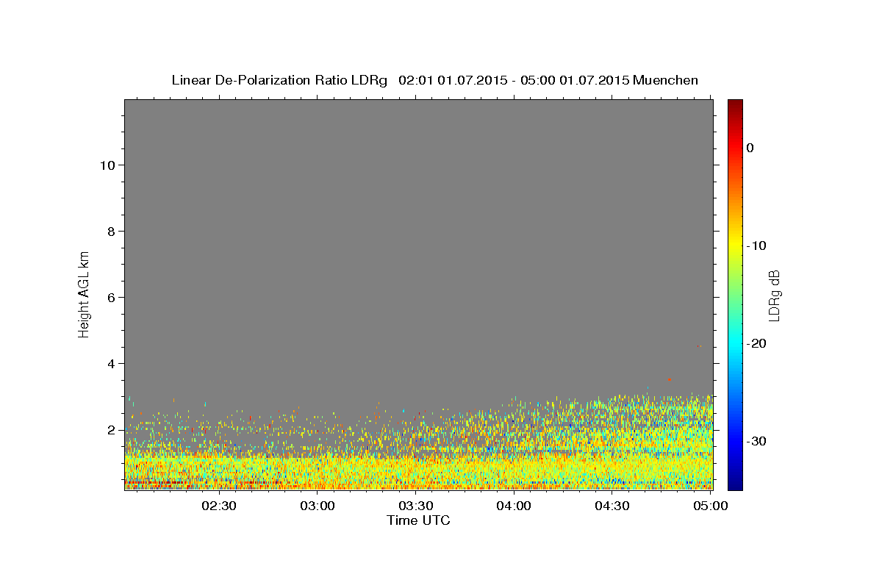Select the 'Height AGL km' axis title
Image resolution: width=882 pixels, height=588 pixels.
coord(85,293)
